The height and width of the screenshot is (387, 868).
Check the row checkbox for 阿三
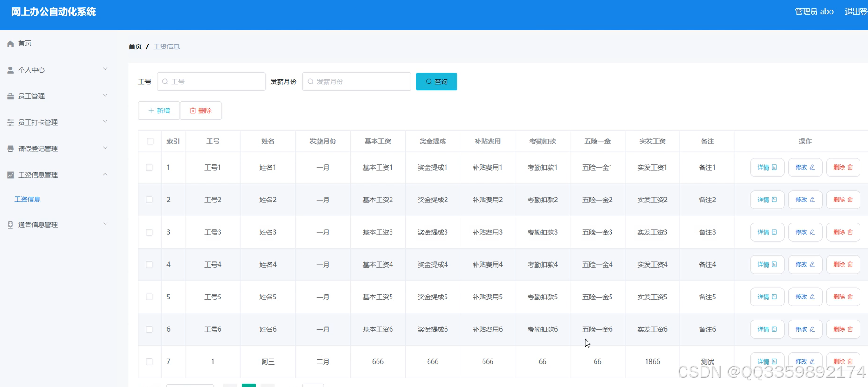point(149,361)
